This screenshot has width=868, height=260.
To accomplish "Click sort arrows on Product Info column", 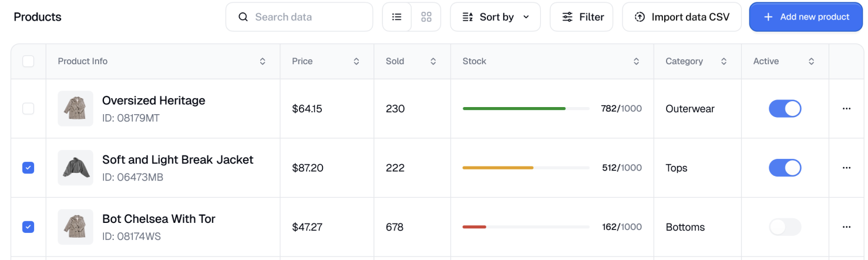I will pos(263,61).
